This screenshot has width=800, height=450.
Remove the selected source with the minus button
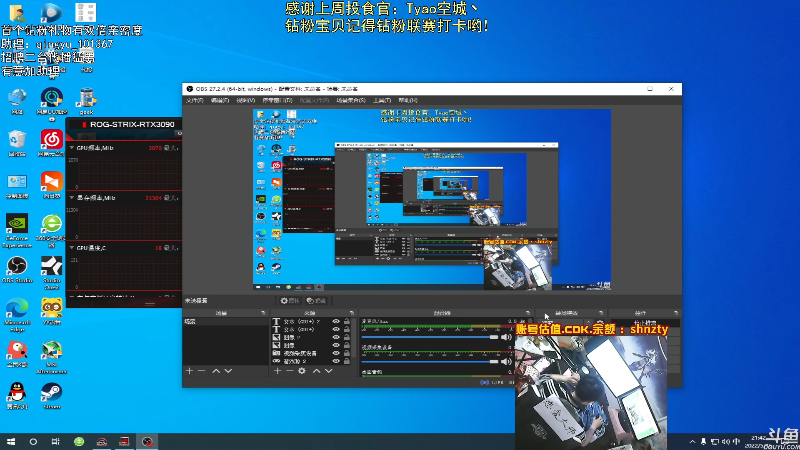tap(289, 371)
